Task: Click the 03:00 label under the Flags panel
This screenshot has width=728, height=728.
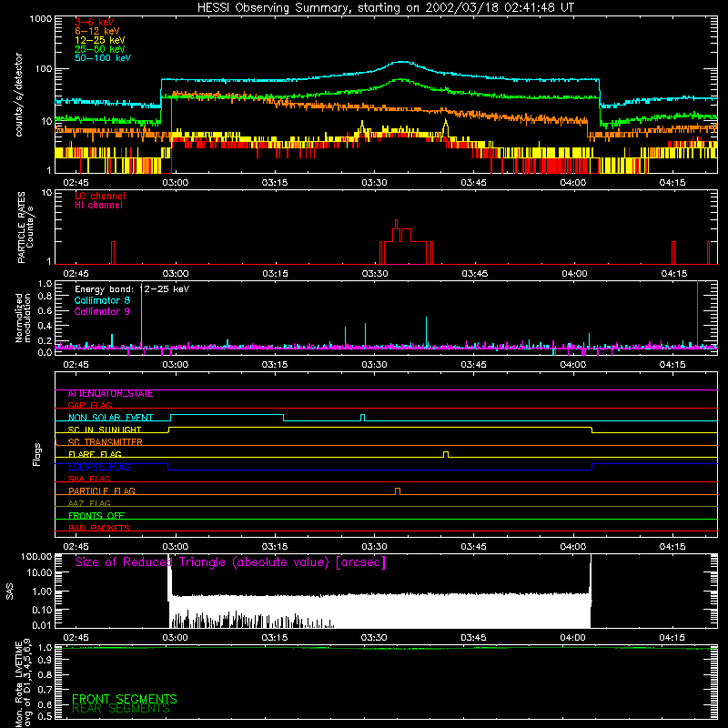Action: coord(176,547)
